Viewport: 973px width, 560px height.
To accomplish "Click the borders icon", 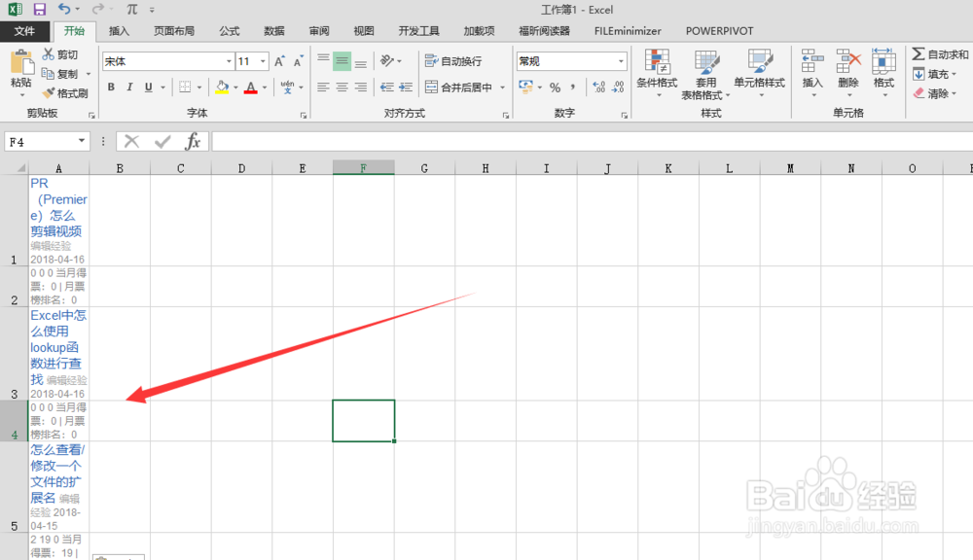I will (x=185, y=87).
